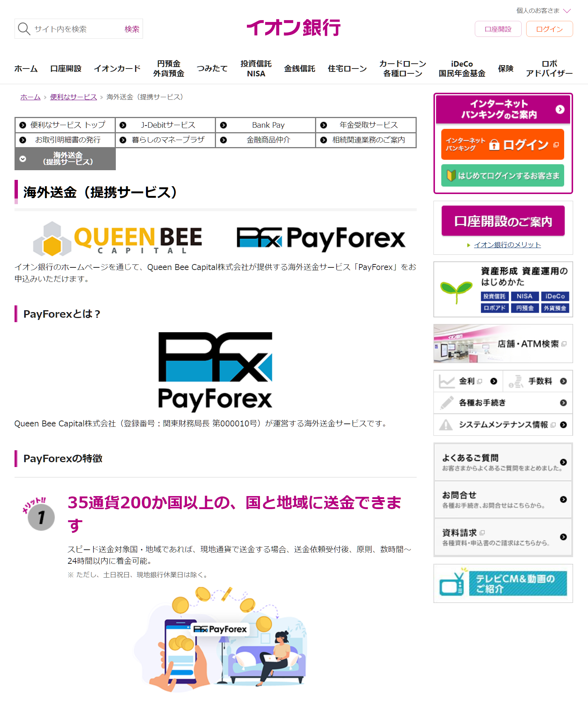The width and height of the screenshot is (588, 705).
Task: Click the メリット 1 badge icon
Action: tap(39, 514)
